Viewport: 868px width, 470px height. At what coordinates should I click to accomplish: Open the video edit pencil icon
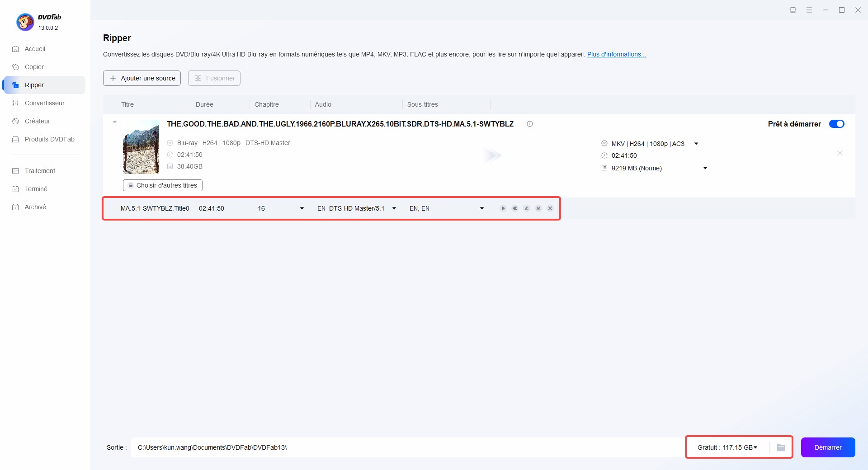click(x=526, y=208)
